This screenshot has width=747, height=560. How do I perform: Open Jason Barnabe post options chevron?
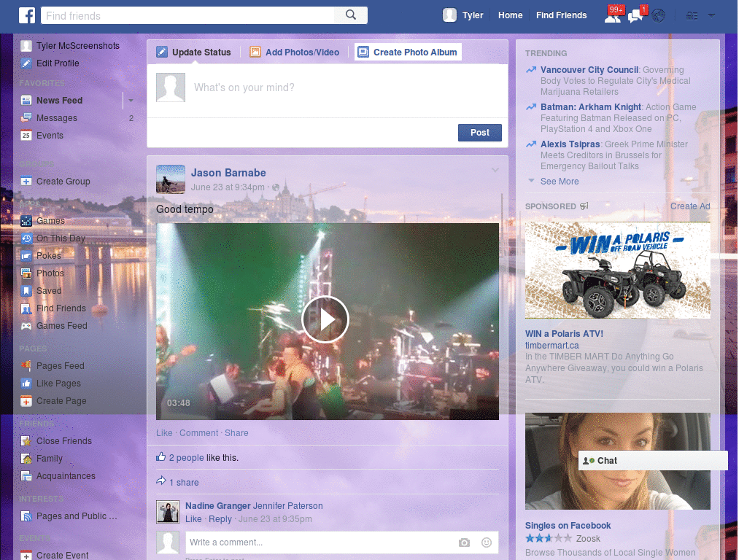click(x=495, y=170)
